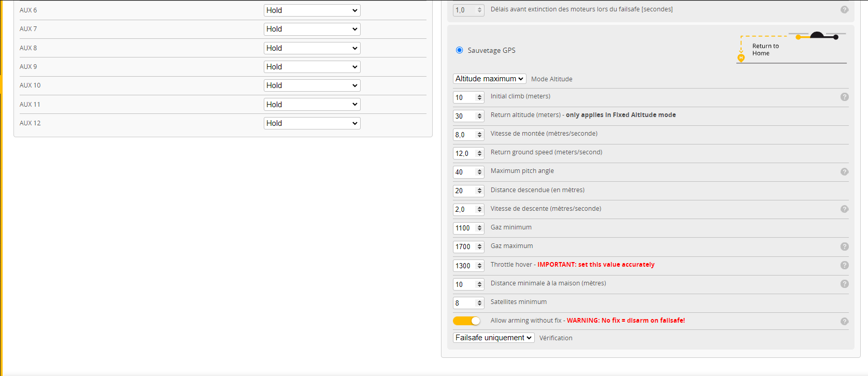
Task: Click the Gaz minimum stepper arrows
Action: tap(479, 228)
